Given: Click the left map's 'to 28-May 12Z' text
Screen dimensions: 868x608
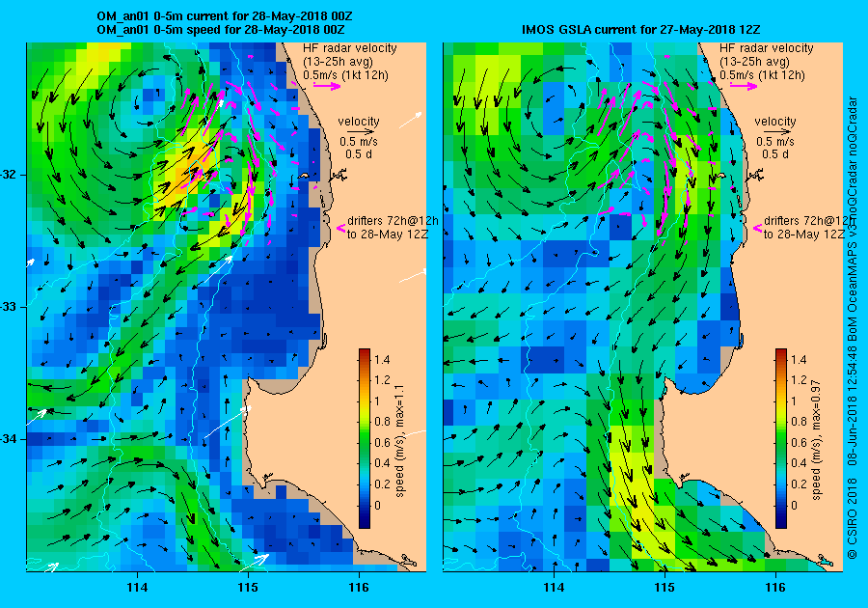Looking at the screenshot, I should coord(388,234).
